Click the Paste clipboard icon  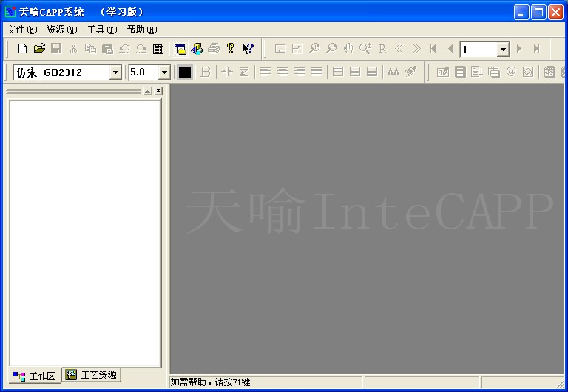tap(107, 49)
